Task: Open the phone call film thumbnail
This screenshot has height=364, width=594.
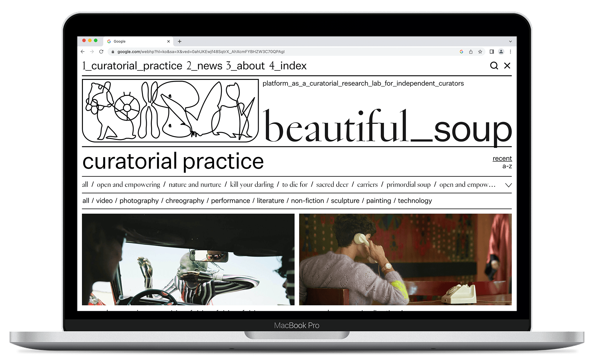Action: (x=405, y=259)
